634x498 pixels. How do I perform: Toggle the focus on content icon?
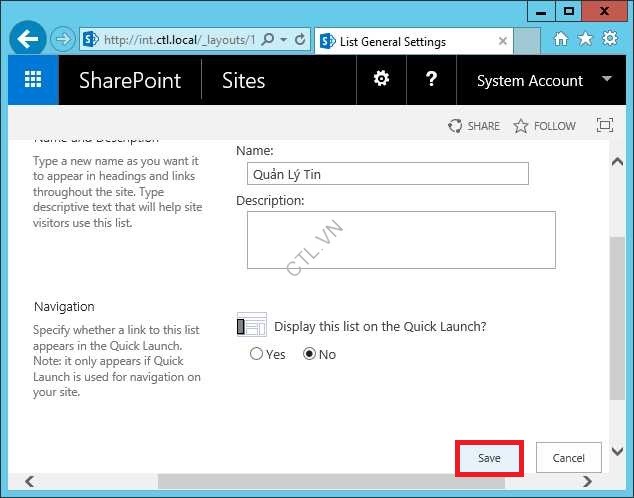tap(604, 126)
